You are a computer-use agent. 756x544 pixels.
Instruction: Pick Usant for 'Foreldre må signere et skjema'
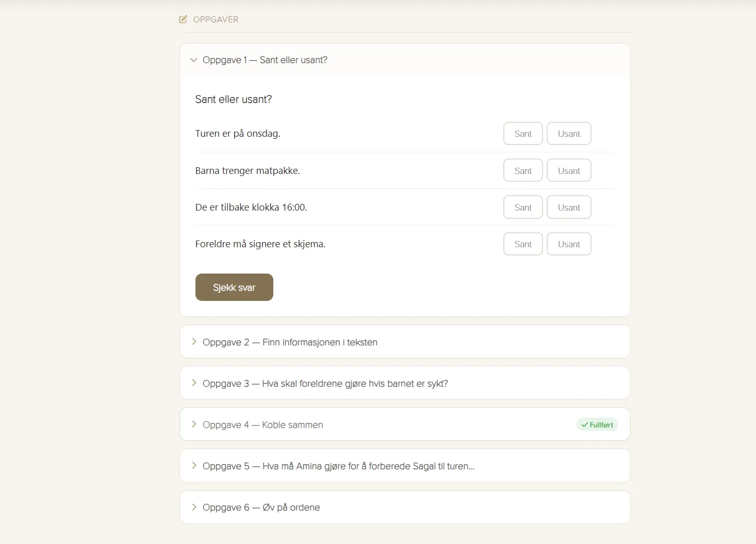[569, 244]
